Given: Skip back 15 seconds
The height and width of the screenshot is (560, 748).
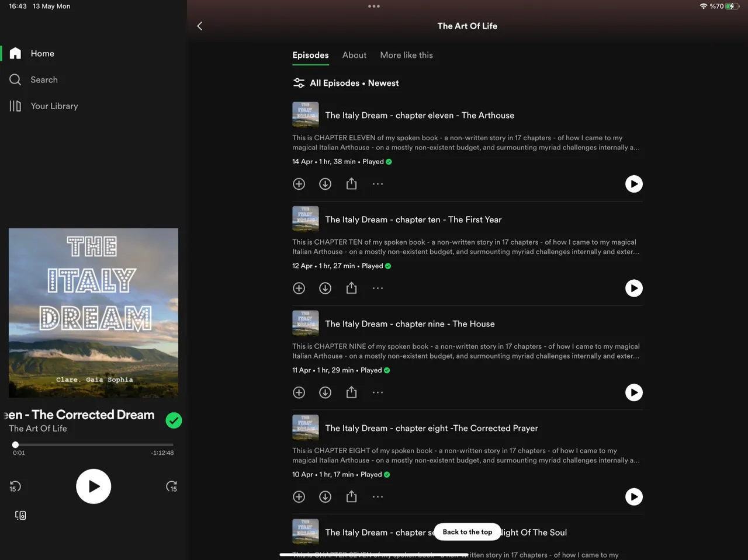Looking at the screenshot, I should pos(15,486).
